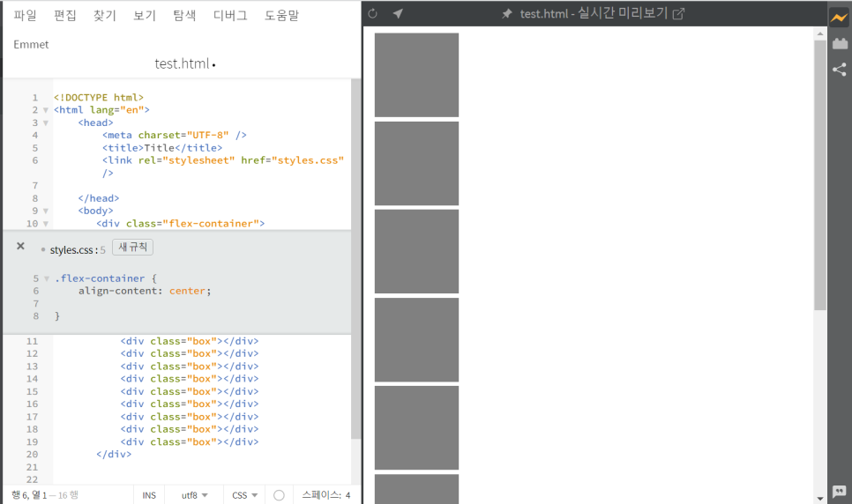Click the test.html - 실시간 미리보기 title
Screen dimensions: 852x504
pyautogui.click(x=594, y=13)
